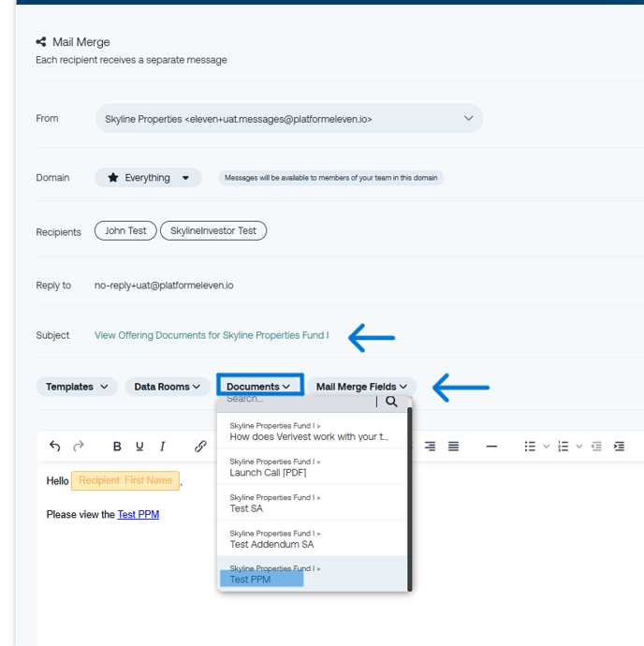Edit the Subject line text
This screenshot has height=646, width=644.
(x=212, y=335)
